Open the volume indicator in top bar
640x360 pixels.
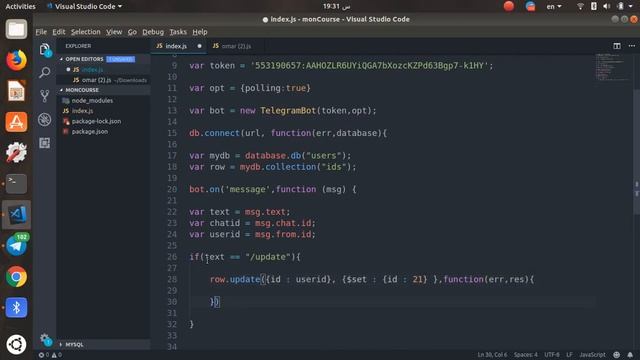(x=607, y=6)
